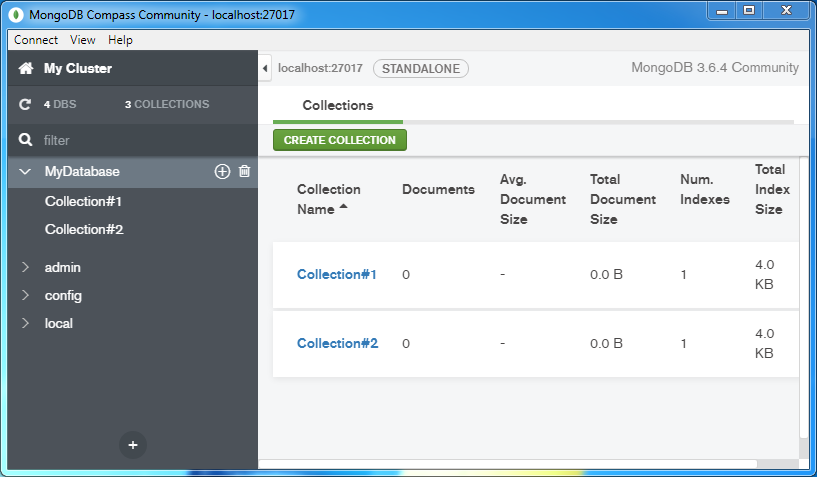Screen dimensions: 817x477
Task: Click the horizontal scrollbar at the bottom
Action: point(508,464)
